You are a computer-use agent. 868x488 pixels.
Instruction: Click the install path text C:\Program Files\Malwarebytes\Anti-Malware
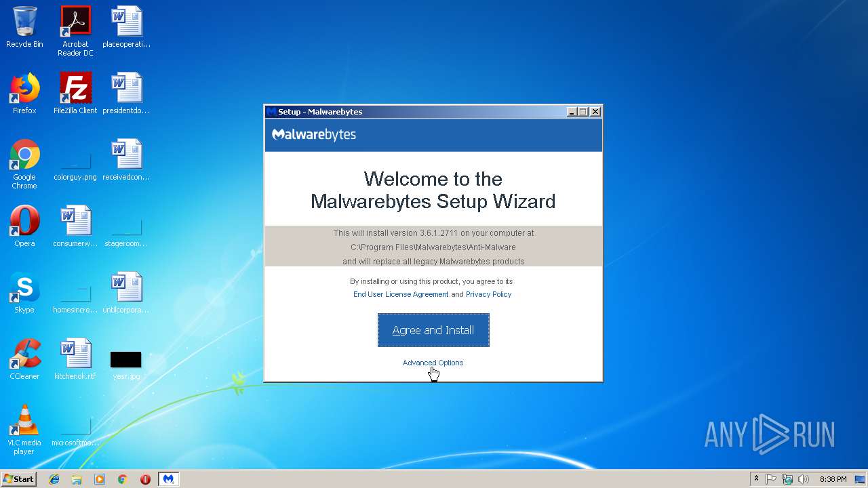tap(433, 247)
